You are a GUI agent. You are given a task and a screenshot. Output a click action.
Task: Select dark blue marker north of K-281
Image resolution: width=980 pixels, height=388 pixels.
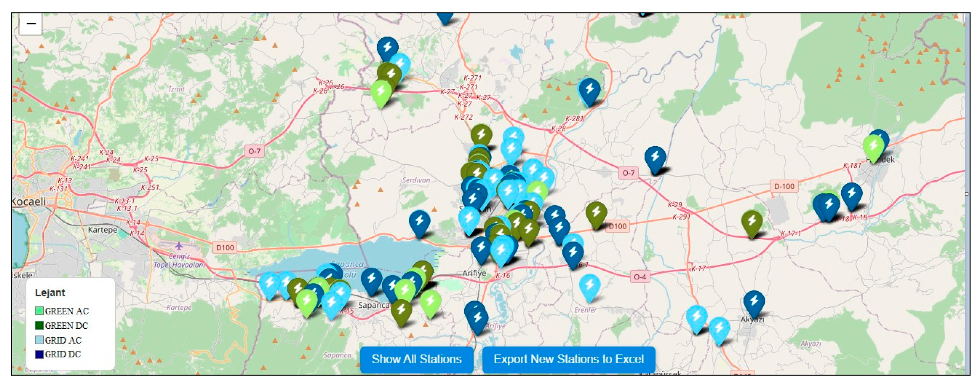click(589, 89)
